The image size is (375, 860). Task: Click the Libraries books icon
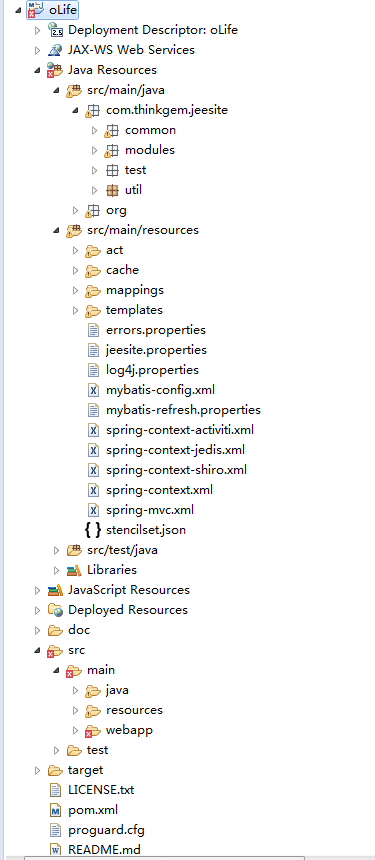click(x=74, y=570)
